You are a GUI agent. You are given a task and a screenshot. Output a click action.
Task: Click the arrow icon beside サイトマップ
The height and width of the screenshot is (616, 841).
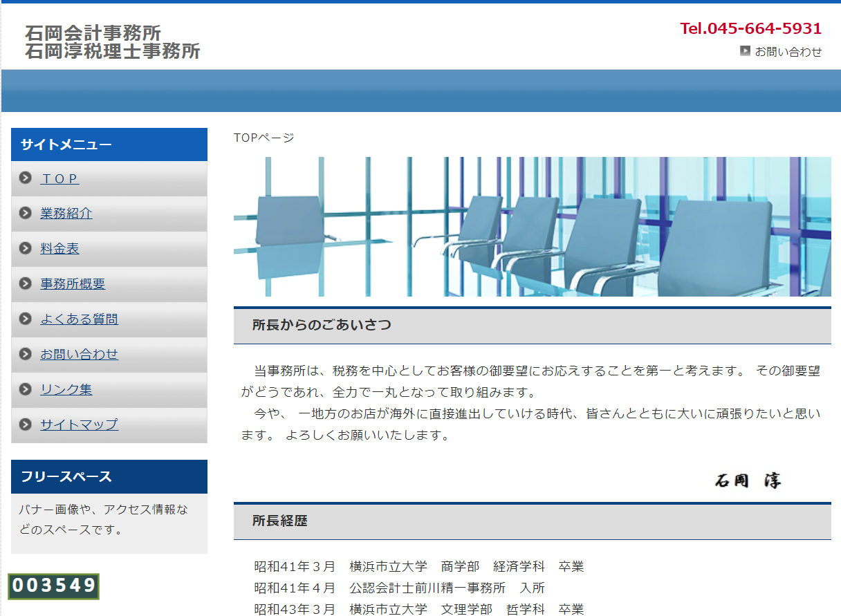click(26, 424)
